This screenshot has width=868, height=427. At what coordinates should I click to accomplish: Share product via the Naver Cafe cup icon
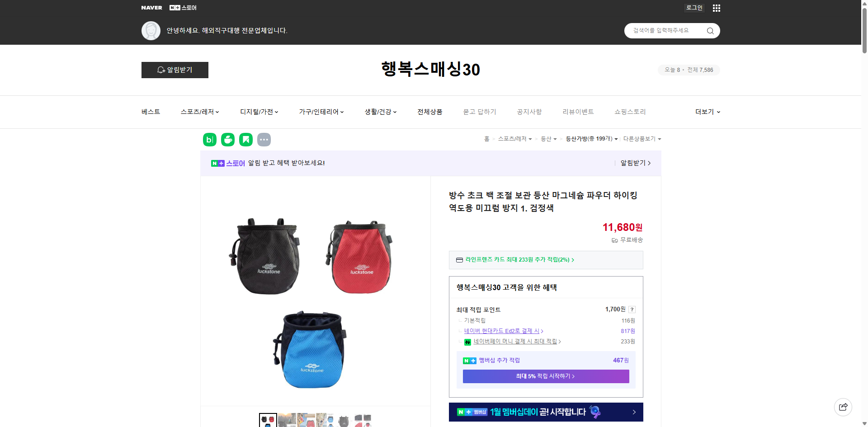click(227, 140)
